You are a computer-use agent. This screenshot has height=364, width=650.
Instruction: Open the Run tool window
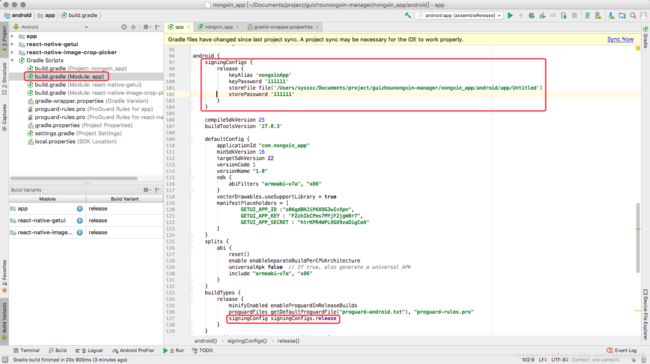[x=173, y=350]
